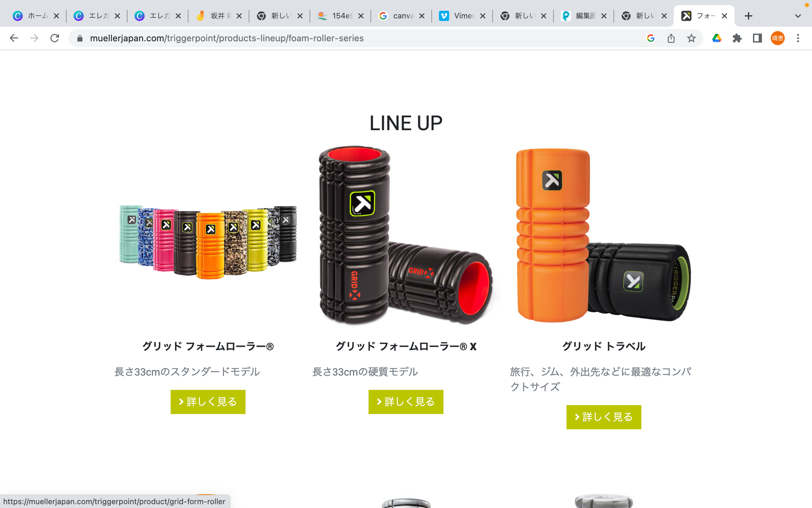Close the 154e tab
812x508 pixels.
(x=361, y=16)
